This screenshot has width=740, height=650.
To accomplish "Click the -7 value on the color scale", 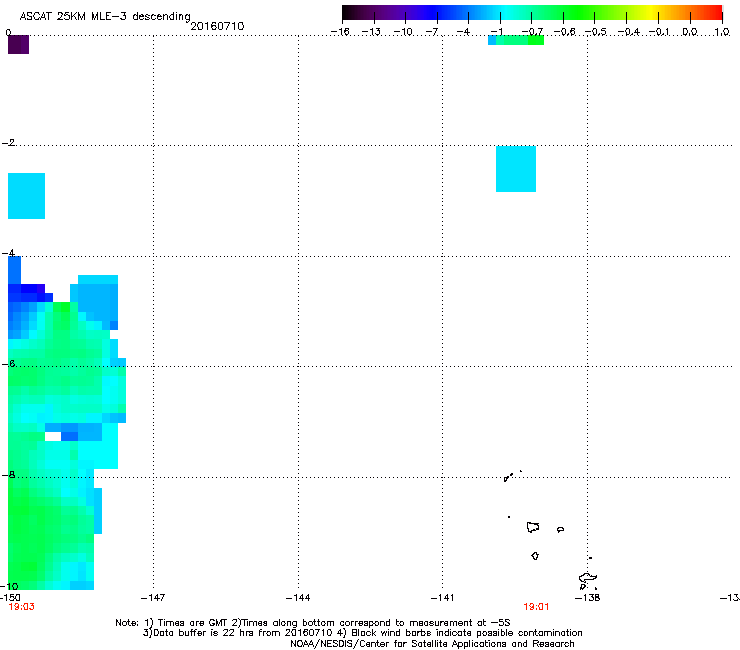I will click(x=432, y=32).
